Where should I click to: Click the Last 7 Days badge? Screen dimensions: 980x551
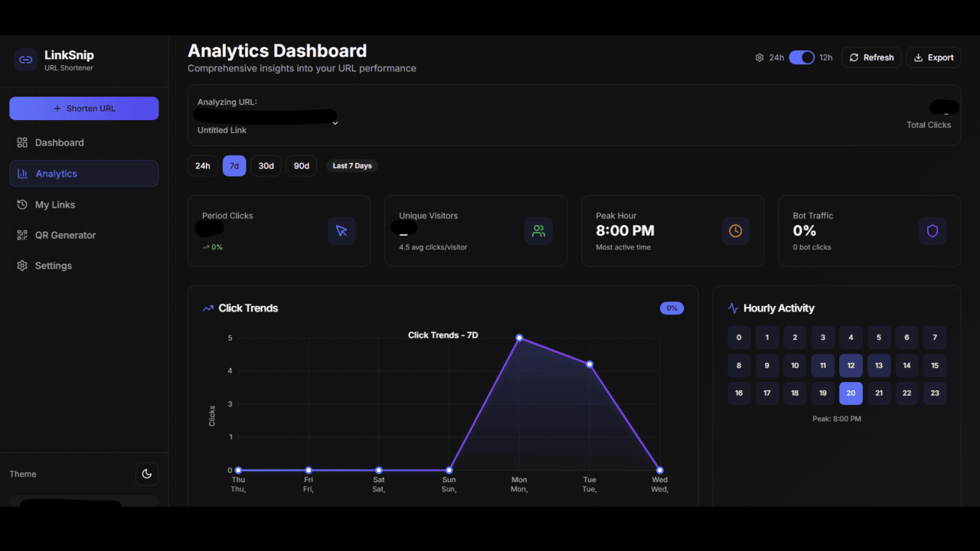point(352,166)
